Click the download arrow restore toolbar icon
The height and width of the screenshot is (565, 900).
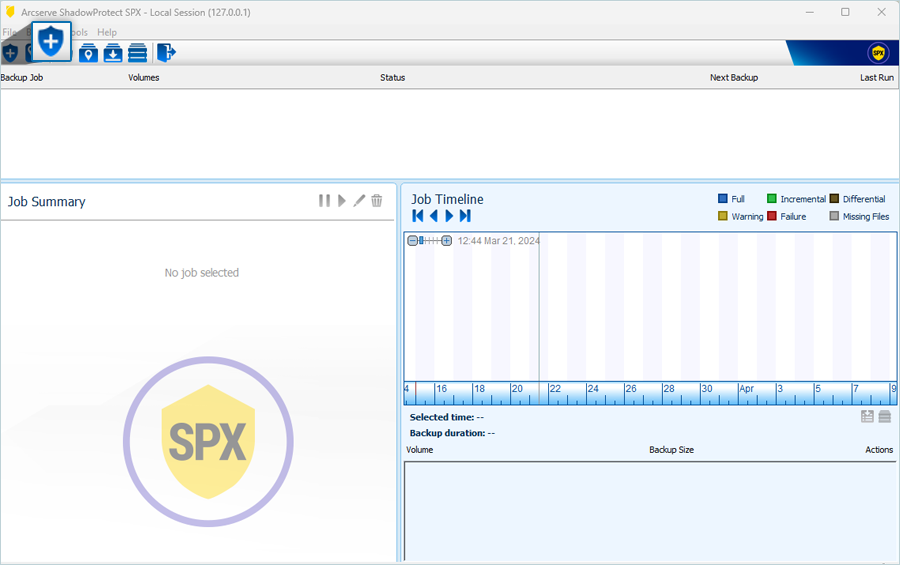tap(113, 53)
